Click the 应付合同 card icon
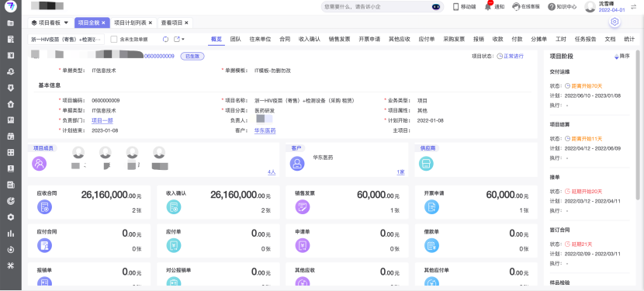644x291 pixels. coord(45,245)
